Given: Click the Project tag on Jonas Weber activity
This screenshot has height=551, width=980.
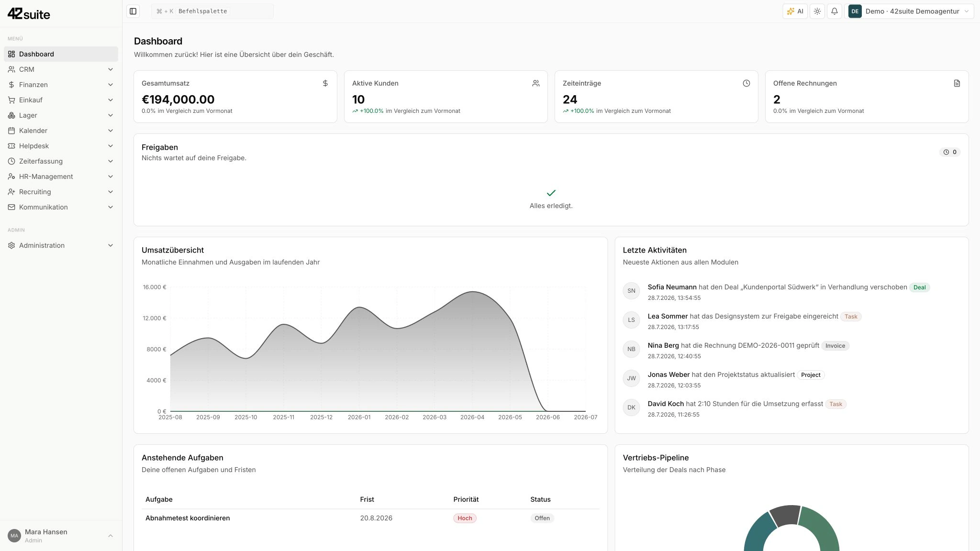Looking at the screenshot, I should 811,375.
